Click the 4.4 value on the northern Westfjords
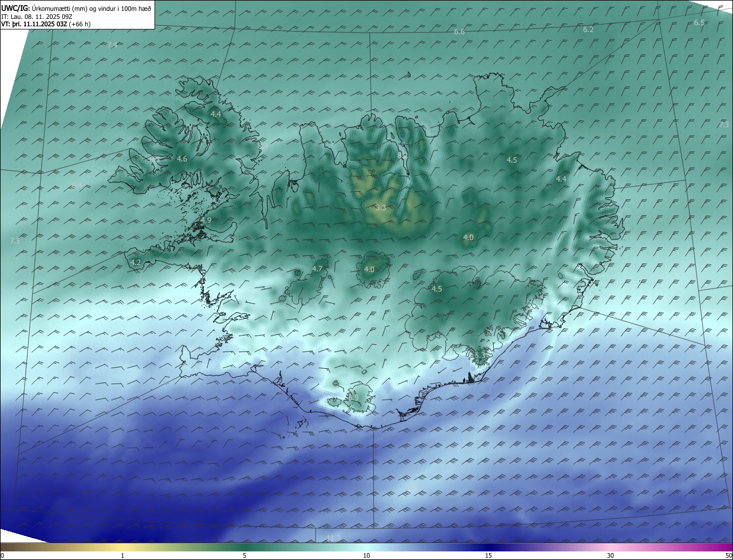 click(216, 114)
